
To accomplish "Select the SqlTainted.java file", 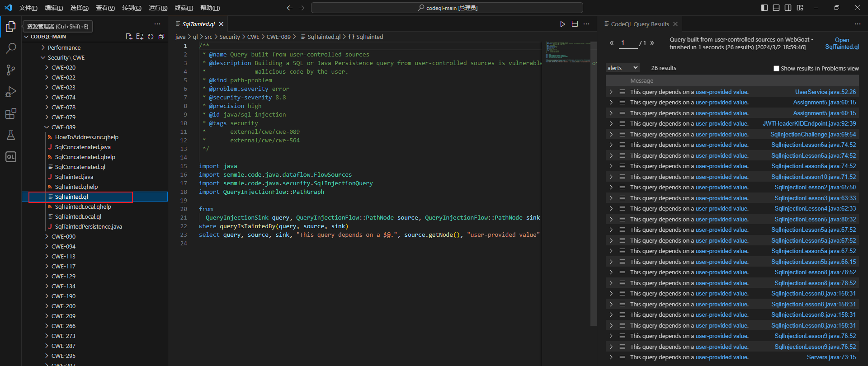I will [74, 177].
